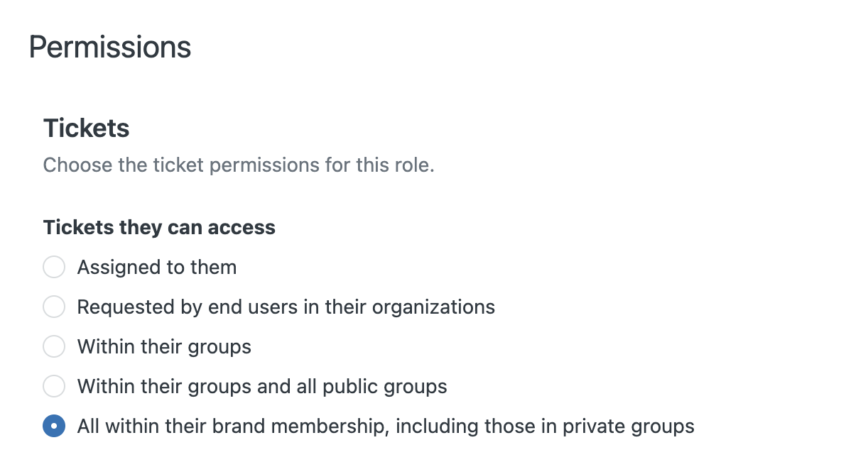Viewport: 868px width, 467px height.
Task: Click the 'Permissions' page heading
Action: pyautogui.click(x=109, y=47)
